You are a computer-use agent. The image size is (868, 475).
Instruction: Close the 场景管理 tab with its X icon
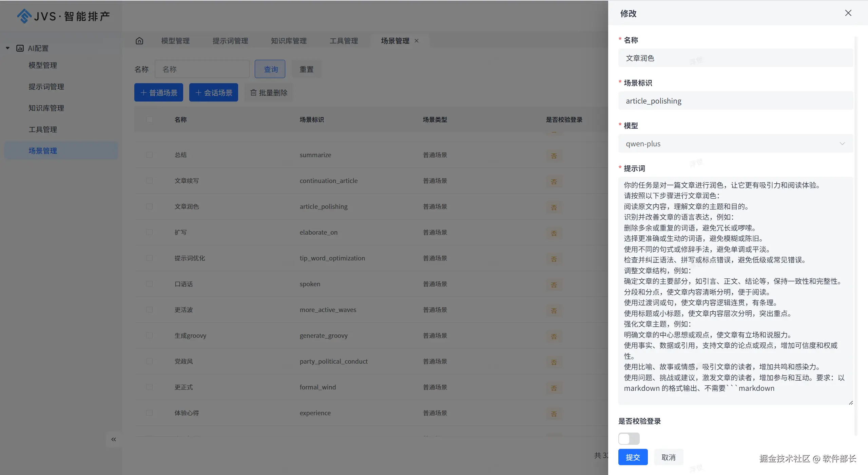coord(417,41)
